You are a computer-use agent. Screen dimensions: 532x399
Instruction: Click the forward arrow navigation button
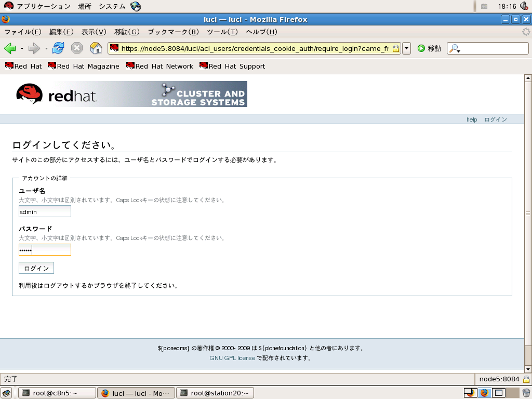[34, 48]
